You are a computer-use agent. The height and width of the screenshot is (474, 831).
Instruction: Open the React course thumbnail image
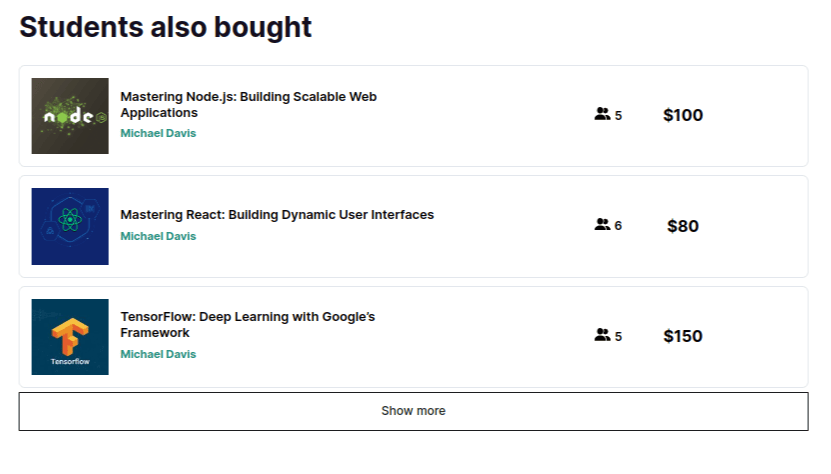pyautogui.click(x=70, y=226)
